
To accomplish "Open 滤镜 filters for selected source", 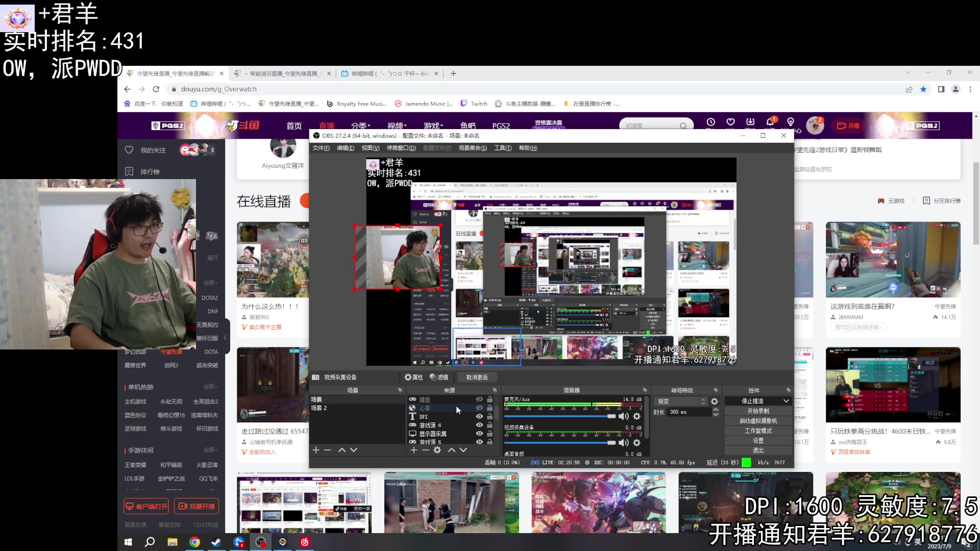I will (x=439, y=377).
